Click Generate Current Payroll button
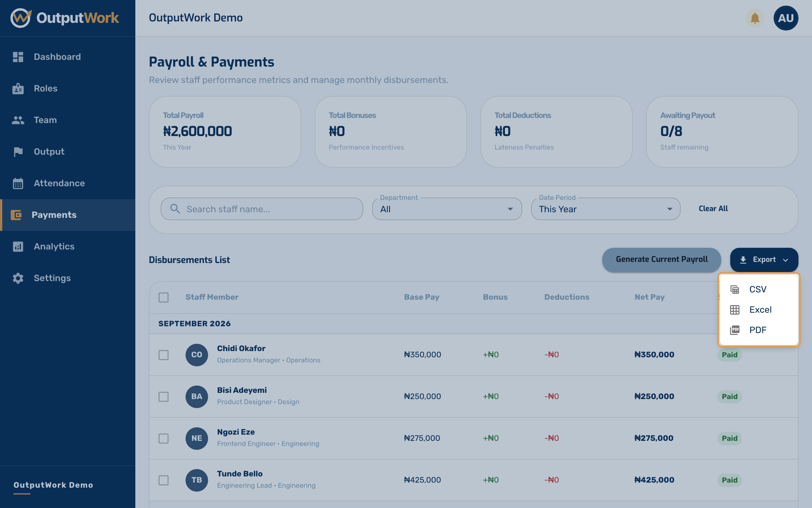The height and width of the screenshot is (508, 812). point(661,260)
